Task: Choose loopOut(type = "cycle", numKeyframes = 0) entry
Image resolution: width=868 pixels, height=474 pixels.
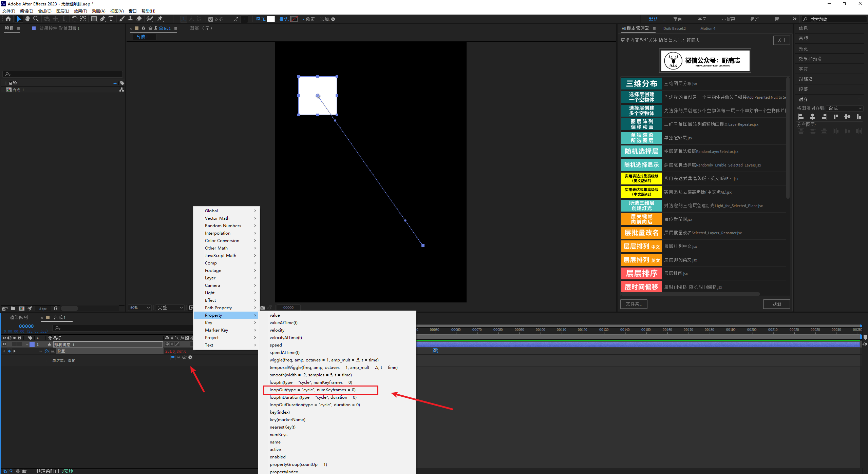Action: click(x=312, y=390)
